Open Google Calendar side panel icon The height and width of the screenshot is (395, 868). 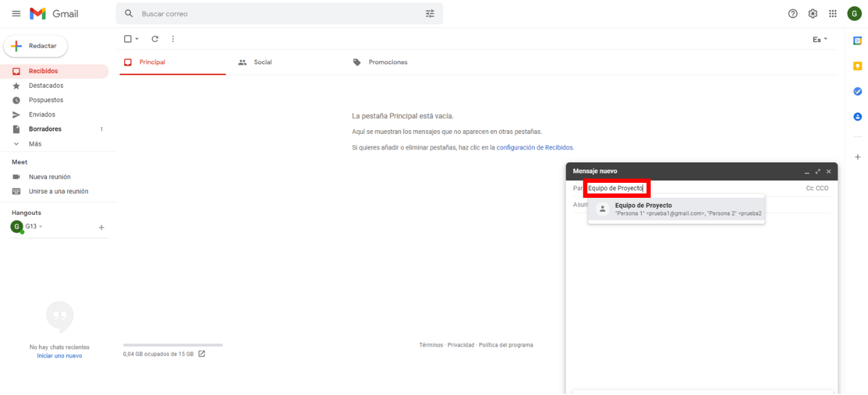[x=858, y=41]
